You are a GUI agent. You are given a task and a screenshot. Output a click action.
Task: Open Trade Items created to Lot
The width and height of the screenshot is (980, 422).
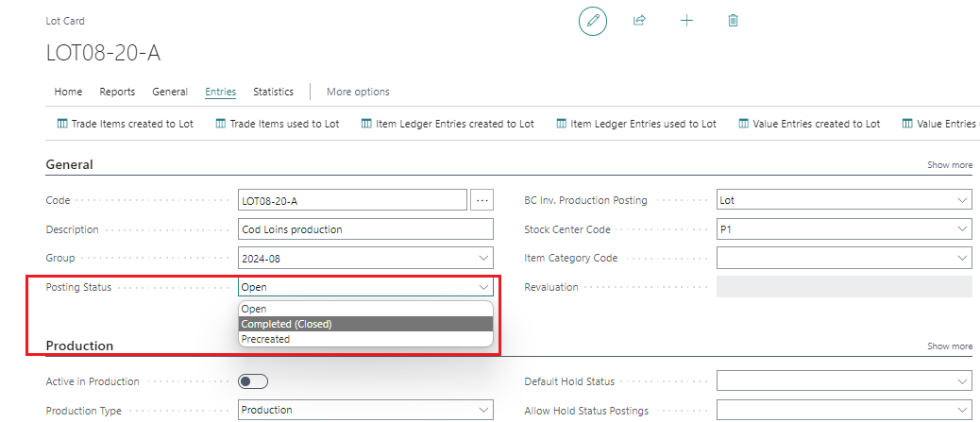125,124
